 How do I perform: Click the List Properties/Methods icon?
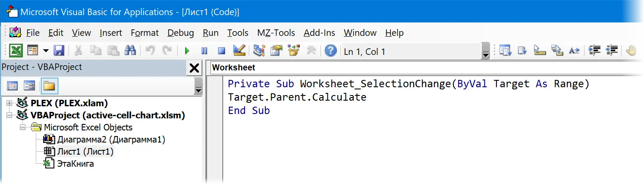[x=505, y=51]
